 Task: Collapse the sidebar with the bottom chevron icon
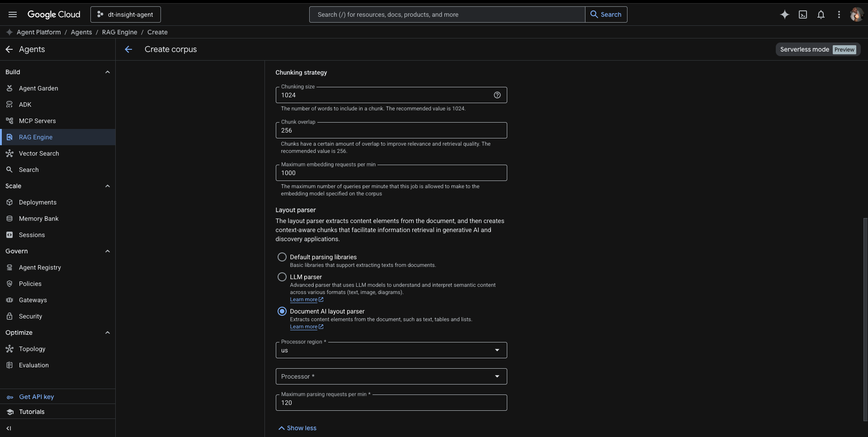[9, 428]
